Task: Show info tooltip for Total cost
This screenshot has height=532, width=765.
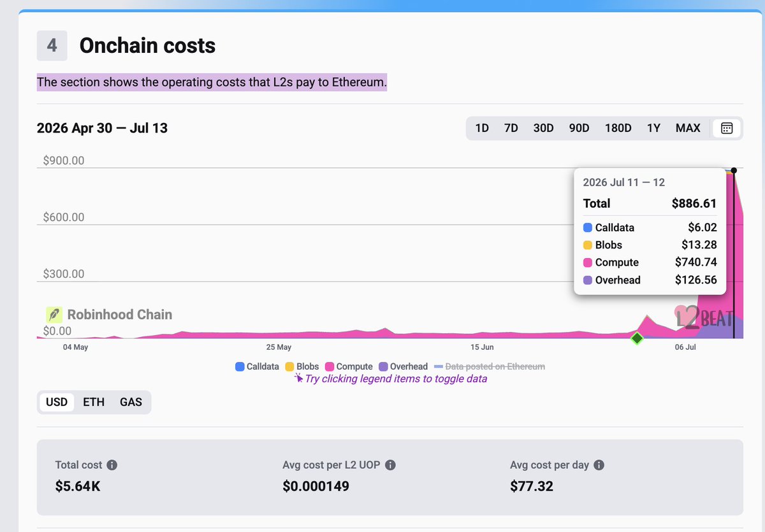Action: click(x=112, y=465)
